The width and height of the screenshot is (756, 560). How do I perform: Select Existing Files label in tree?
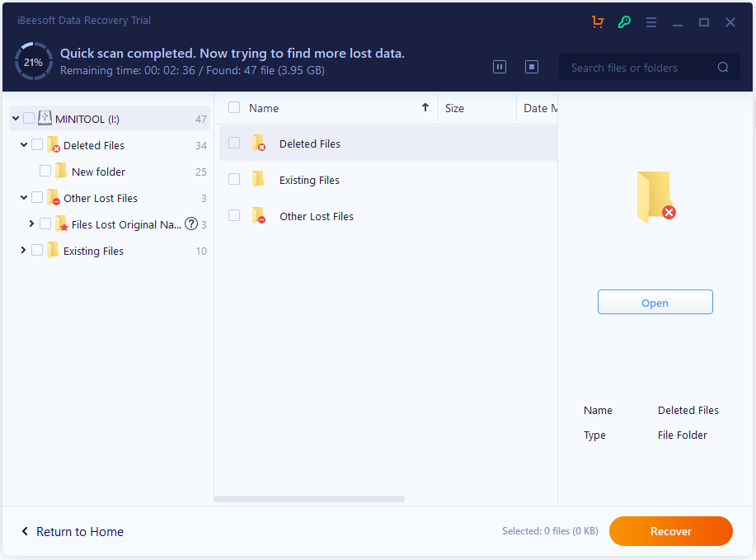(x=93, y=251)
